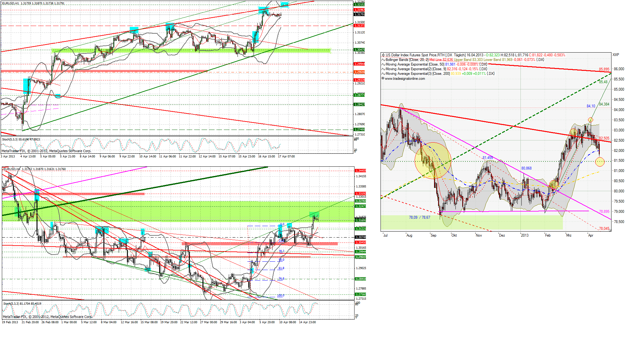Click copyright icon before tradesignalonline address
This screenshot has width=644, height=339.
pyautogui.click(x=383, y=79)
